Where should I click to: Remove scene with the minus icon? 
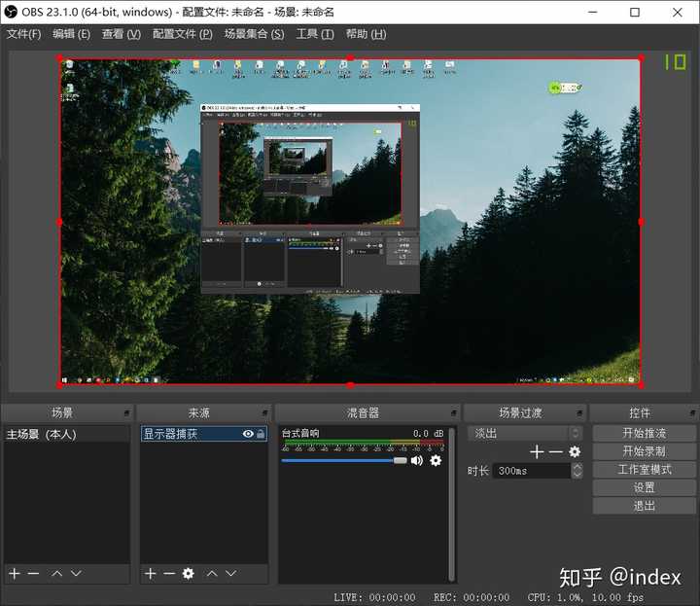tap(33, 573)
